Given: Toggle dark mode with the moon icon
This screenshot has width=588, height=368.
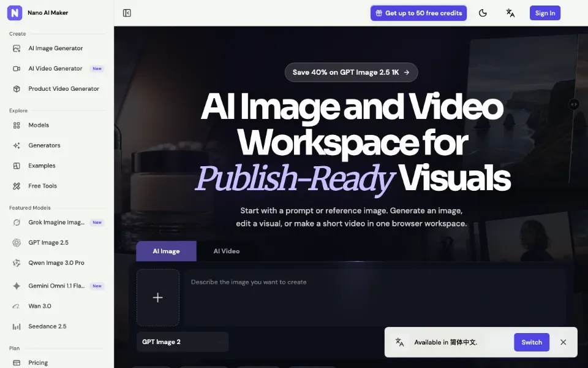Looking at the screenshot, I should click(x=483, y=13).
